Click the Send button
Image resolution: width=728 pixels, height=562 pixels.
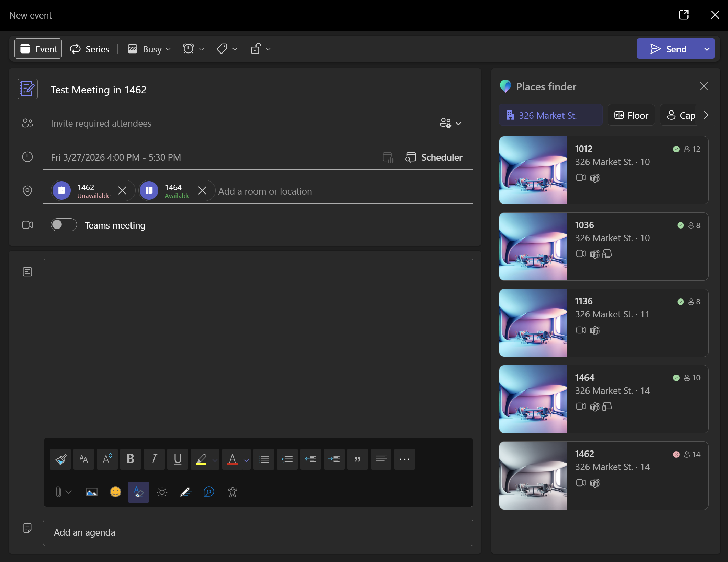click(668, 49)
